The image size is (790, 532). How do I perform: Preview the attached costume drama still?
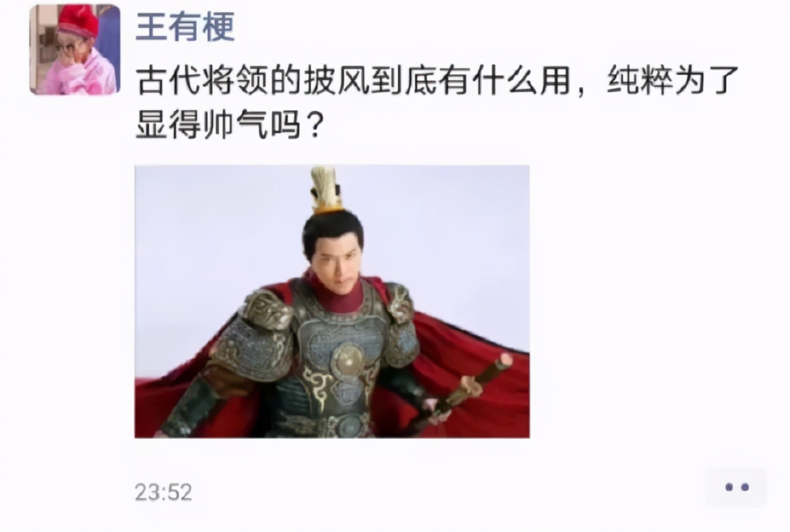[x=332, y=301]
